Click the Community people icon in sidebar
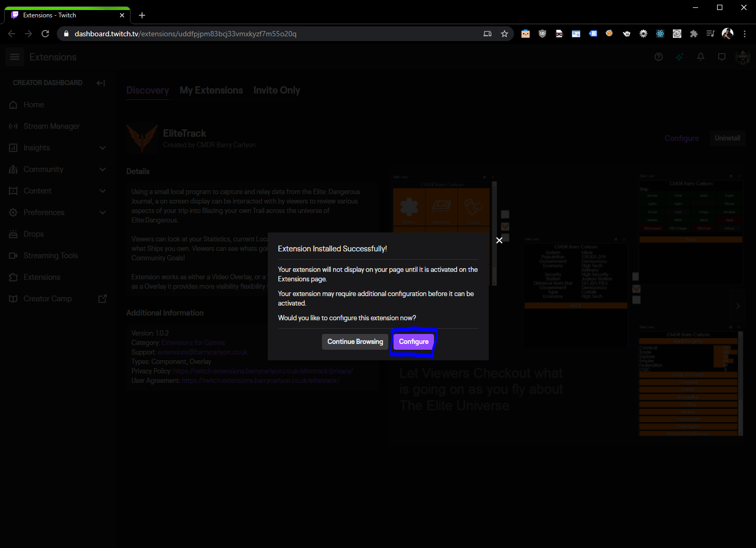 tap(13, 169)
